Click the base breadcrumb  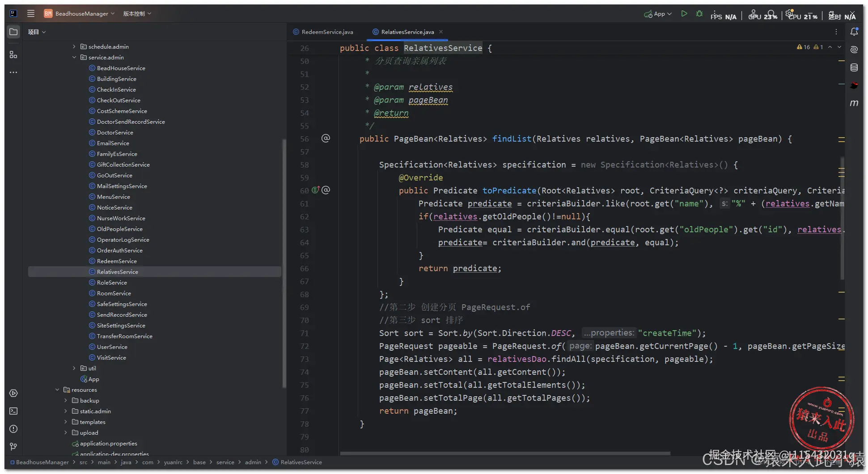(199, 462)
